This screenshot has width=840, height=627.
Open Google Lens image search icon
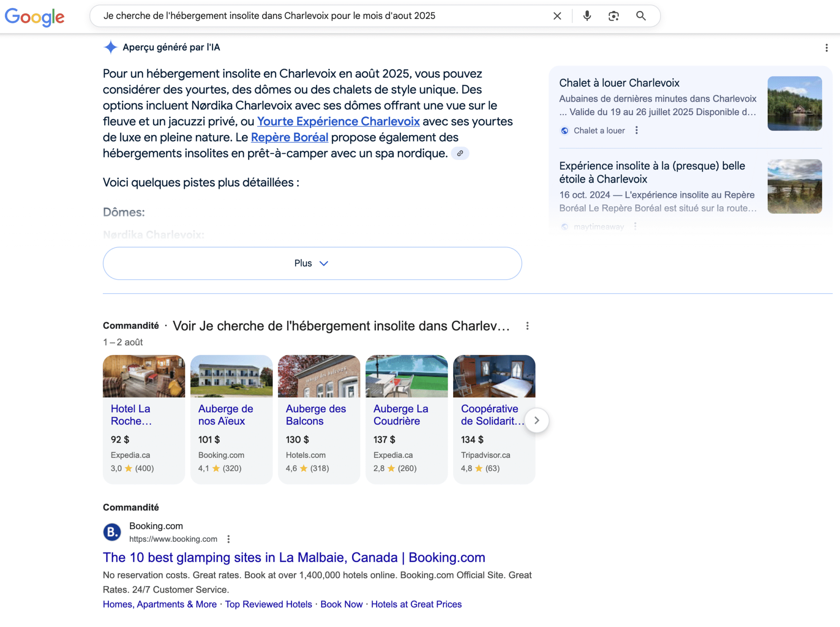coord(614,16)
